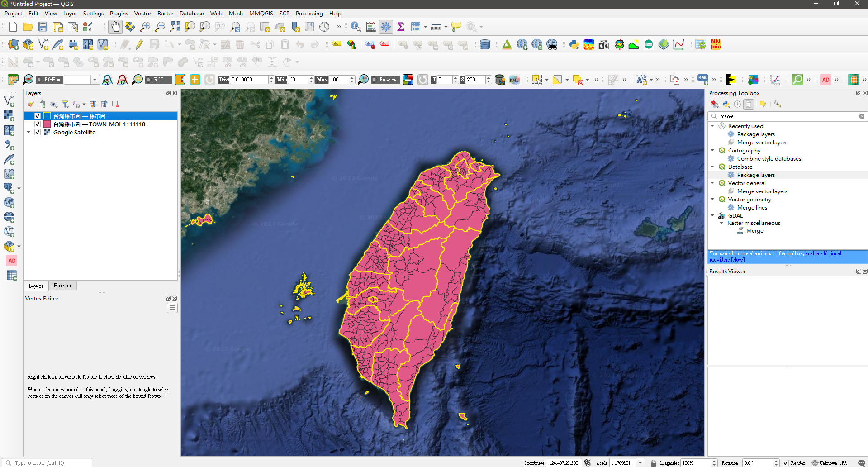Select the Pan Map tool
Image resolution: width=868 pixels, height=467 pixels.
click(115, 27)
